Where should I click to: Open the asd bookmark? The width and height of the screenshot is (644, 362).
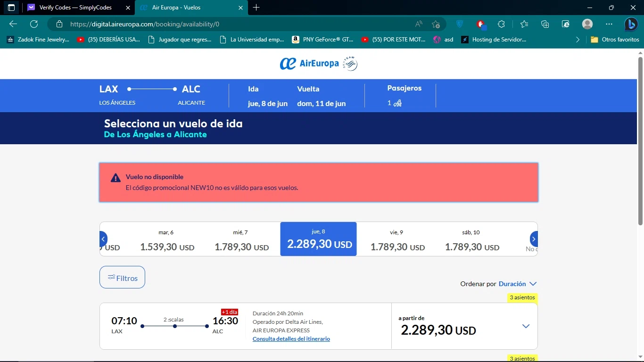(x=443, y=40)
